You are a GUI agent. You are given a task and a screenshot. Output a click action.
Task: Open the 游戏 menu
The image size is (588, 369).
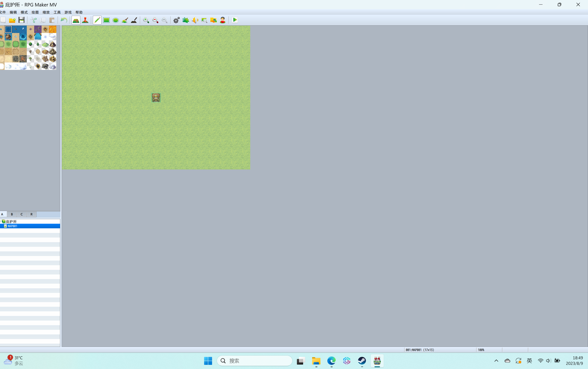68,12
